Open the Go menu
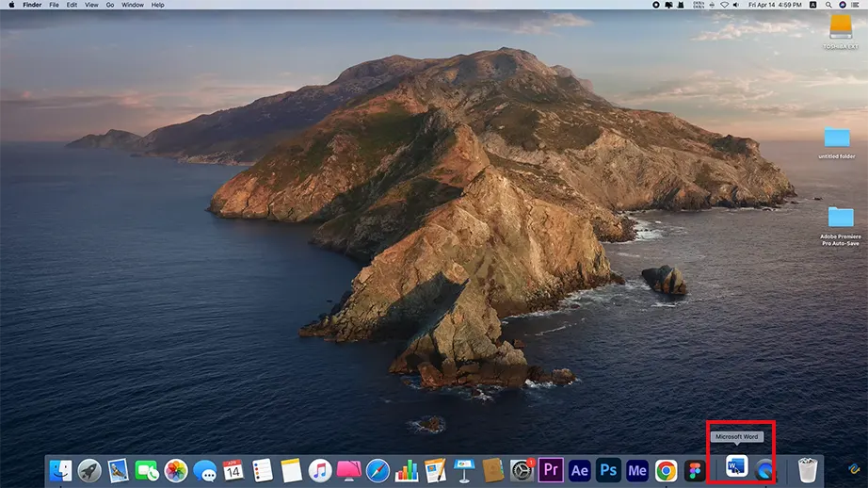Image resolution: width=868 pixels, height=488 pixels. (110, 5)
